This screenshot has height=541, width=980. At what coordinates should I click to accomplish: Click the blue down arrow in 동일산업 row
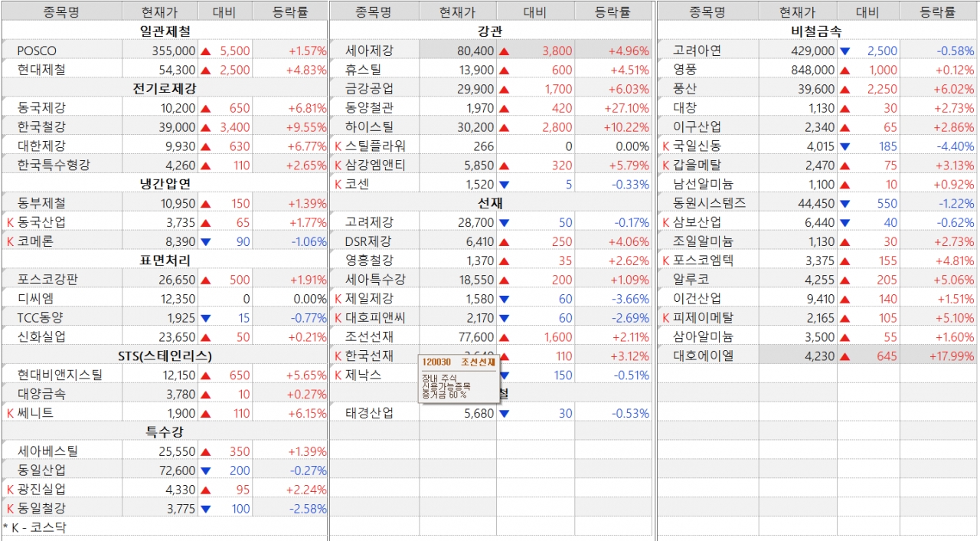[205, 471]
